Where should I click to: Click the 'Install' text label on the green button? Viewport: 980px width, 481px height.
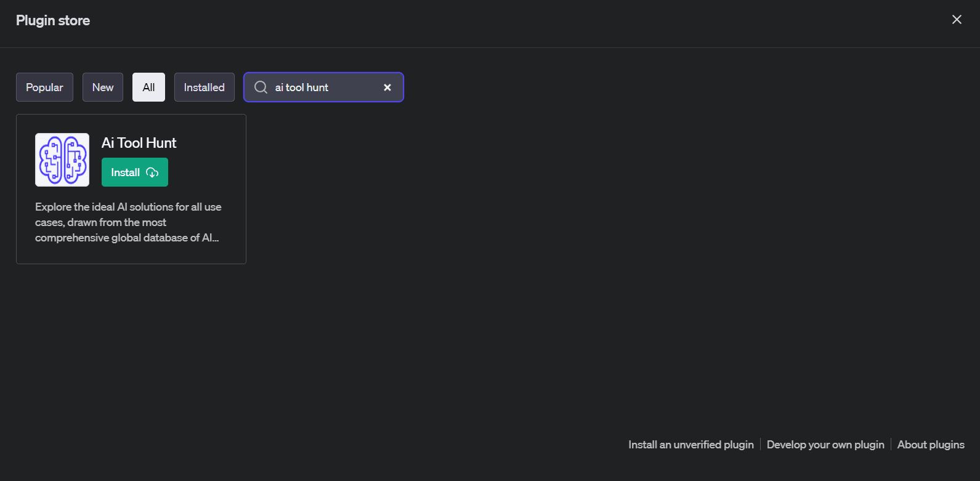tap(125, 172)
